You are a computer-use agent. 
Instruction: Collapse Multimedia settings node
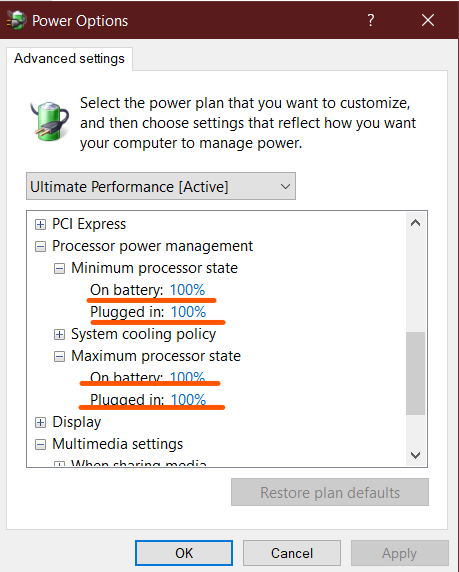pyautogui.click(x=40, y=444)
